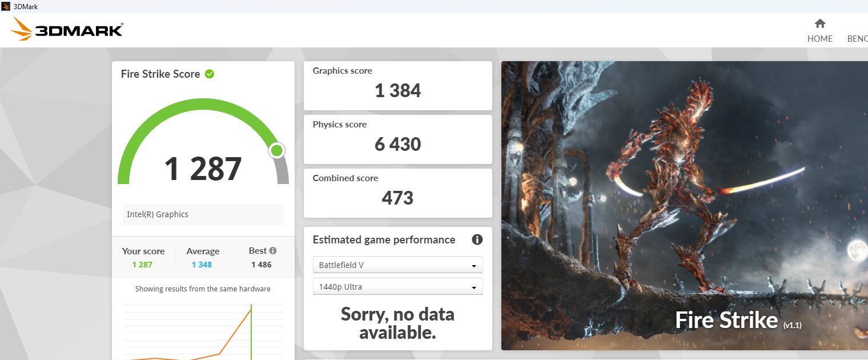Click the Best value 1 486
Screen dimensions: 868x360
pos(262,265)
